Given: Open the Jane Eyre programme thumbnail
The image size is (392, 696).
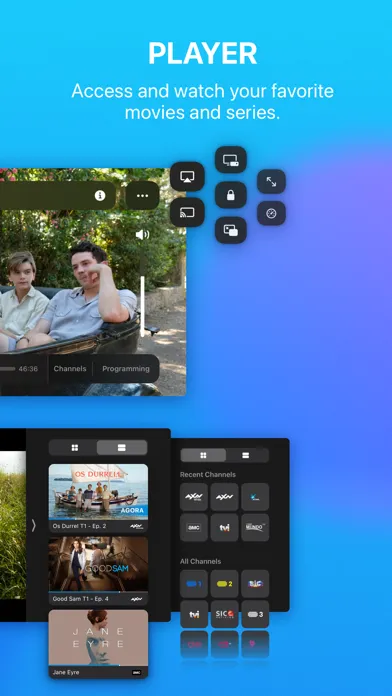Looking at the screenshot, I should tap(98, 637).
